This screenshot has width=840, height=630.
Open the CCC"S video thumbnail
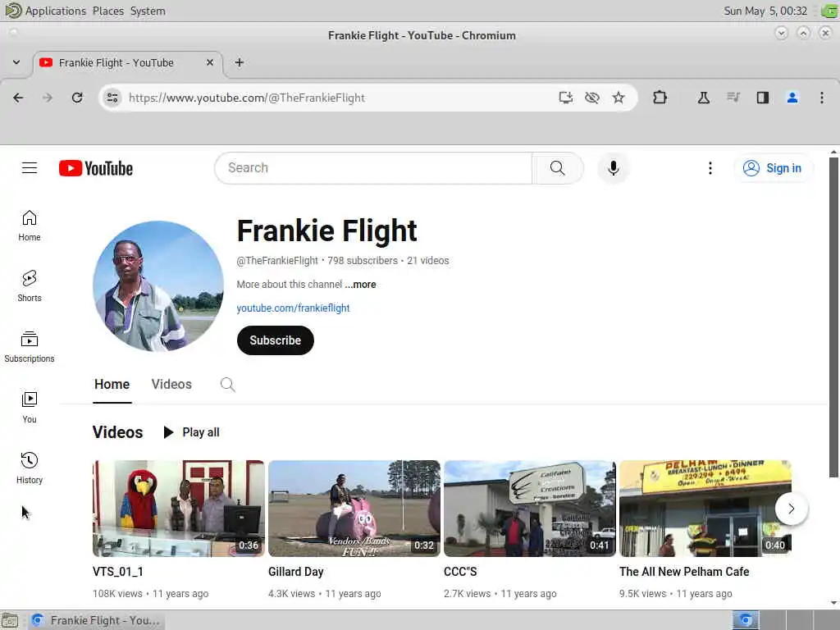coord(530,509)
